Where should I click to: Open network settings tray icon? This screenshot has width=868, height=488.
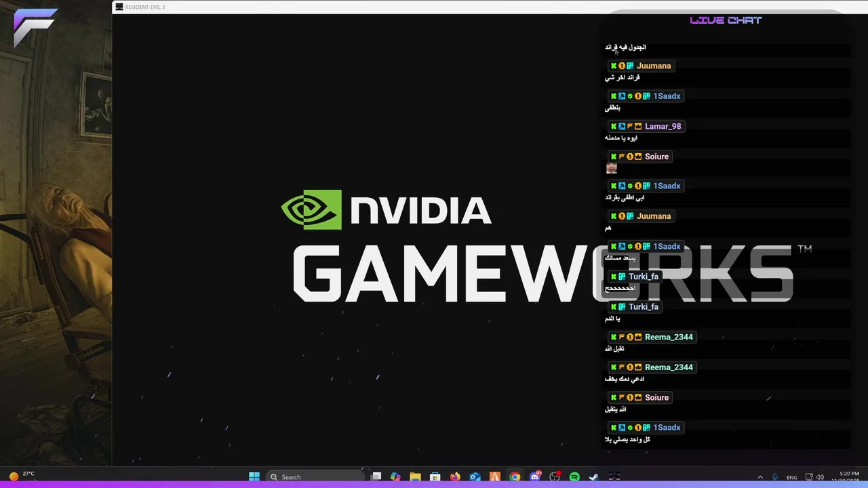pos(809,477)
